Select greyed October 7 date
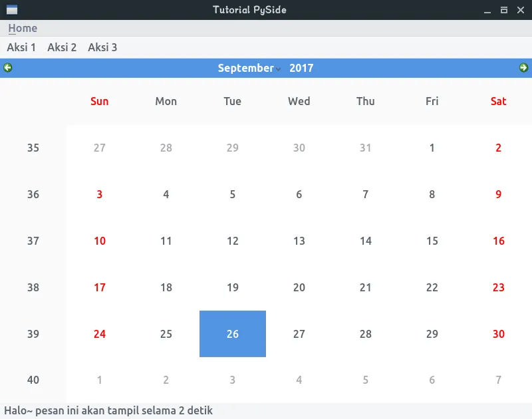The height and width of the screenshot is (419, 532). (x=498, y=380)
